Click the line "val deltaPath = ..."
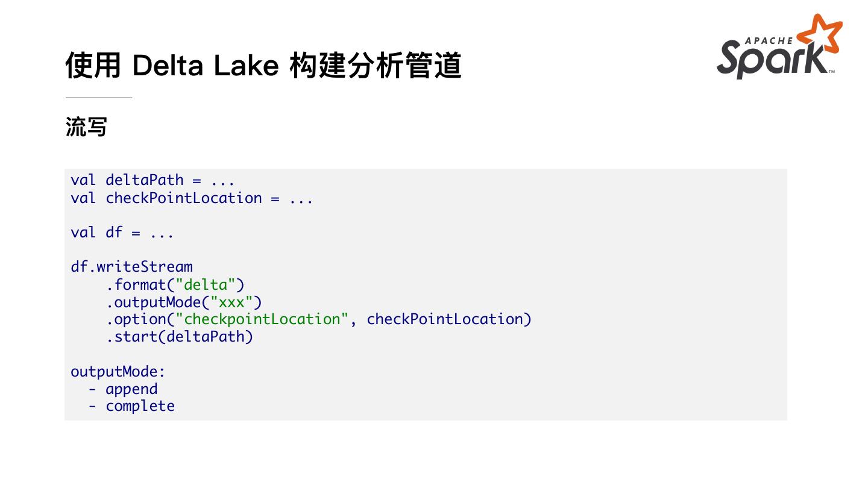 pos(153,180)
